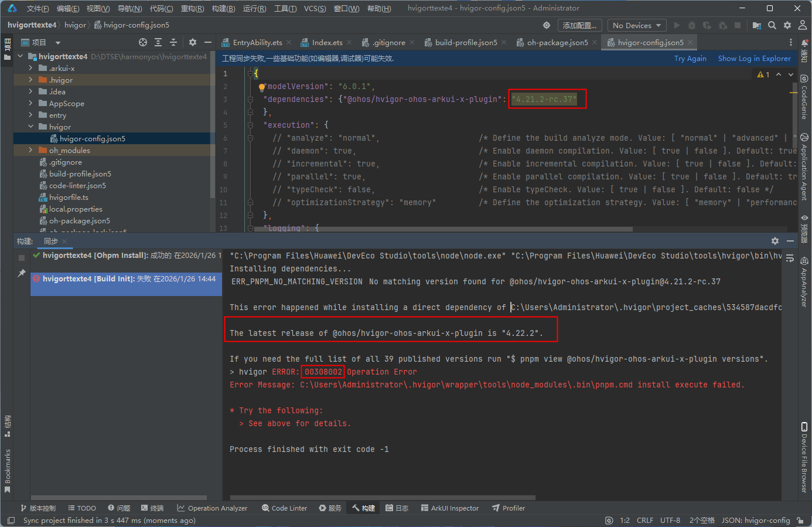Open the build panel settings gear
The width and height of the screenshot is (812, 527).
coord(775,241)
